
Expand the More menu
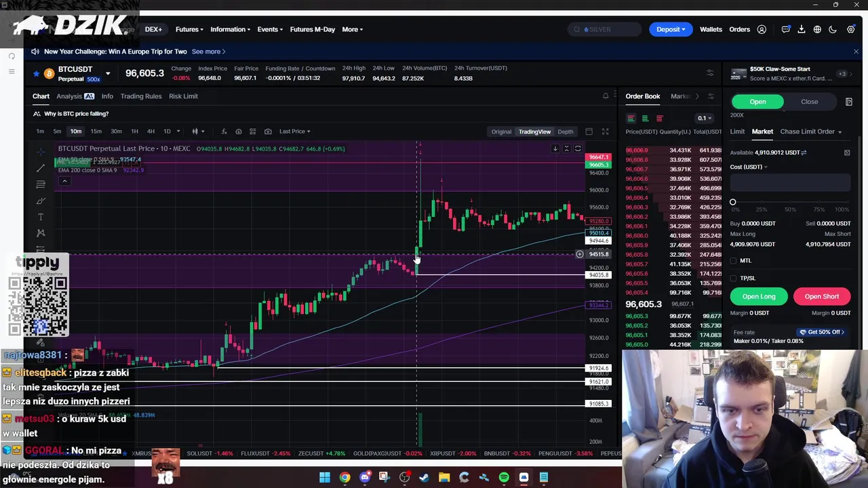coord(352,29)
